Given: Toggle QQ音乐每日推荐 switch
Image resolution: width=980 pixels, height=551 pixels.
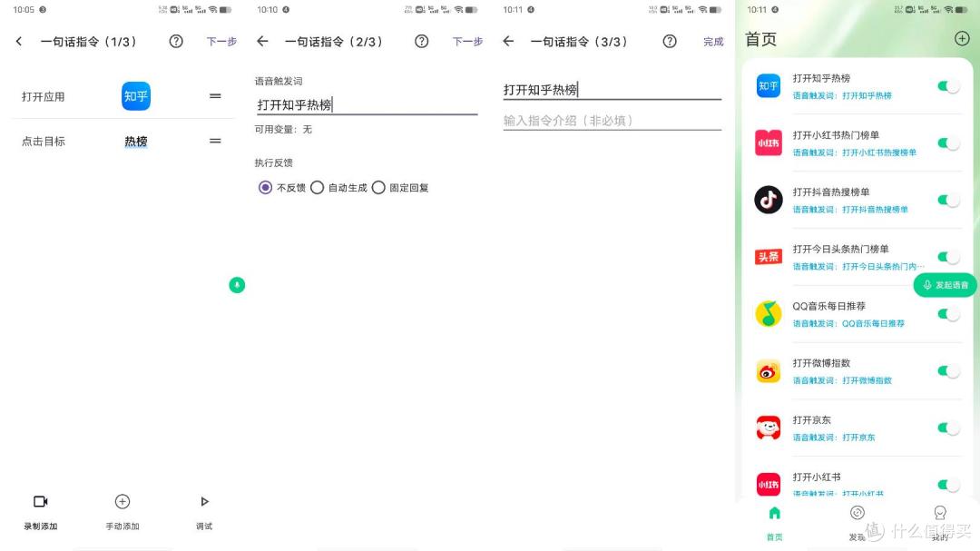Looking at the screenshot, I should pos(948,314).
